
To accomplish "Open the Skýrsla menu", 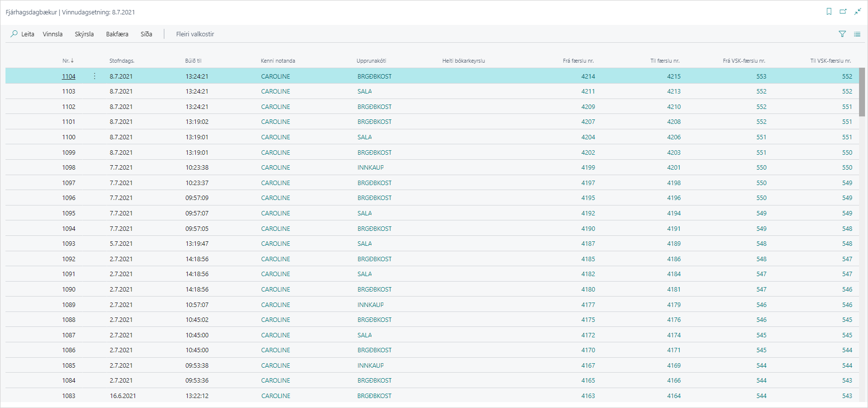I will coord(84,34).
